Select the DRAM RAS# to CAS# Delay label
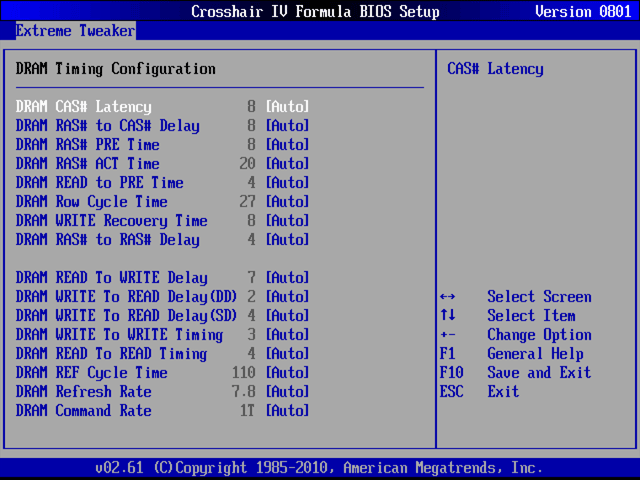 108,126
